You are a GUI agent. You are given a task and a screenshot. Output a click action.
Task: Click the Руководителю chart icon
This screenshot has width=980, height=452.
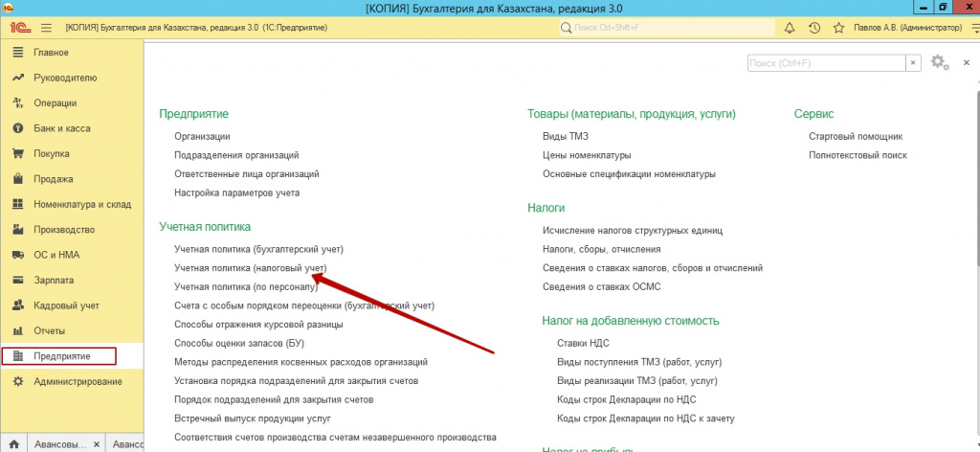coord(18,78)
